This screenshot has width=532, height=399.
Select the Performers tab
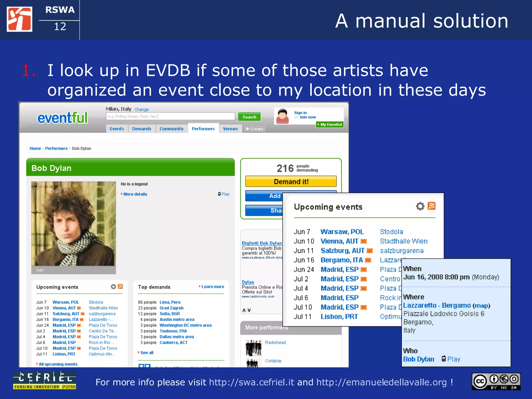click(x=203, y=128)
